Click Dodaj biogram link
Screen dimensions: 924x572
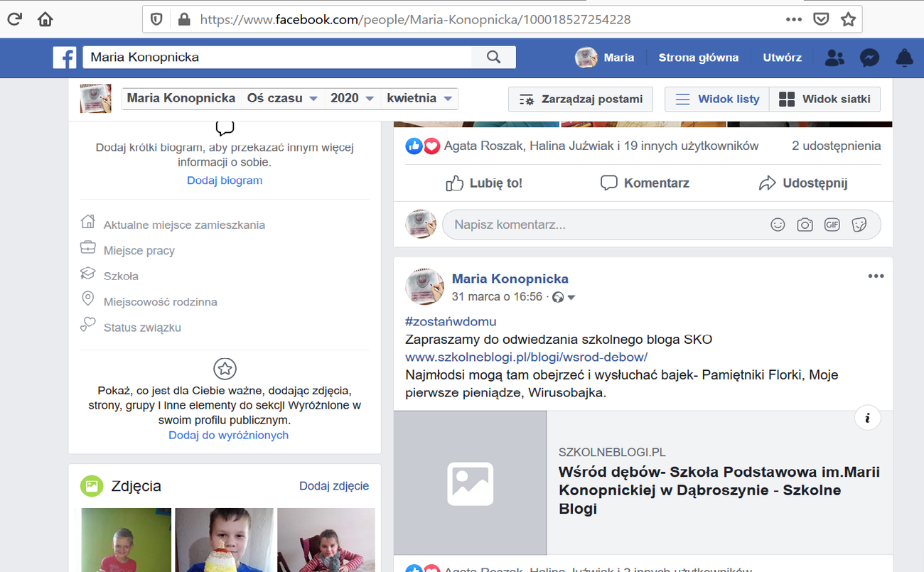point(225,180)
